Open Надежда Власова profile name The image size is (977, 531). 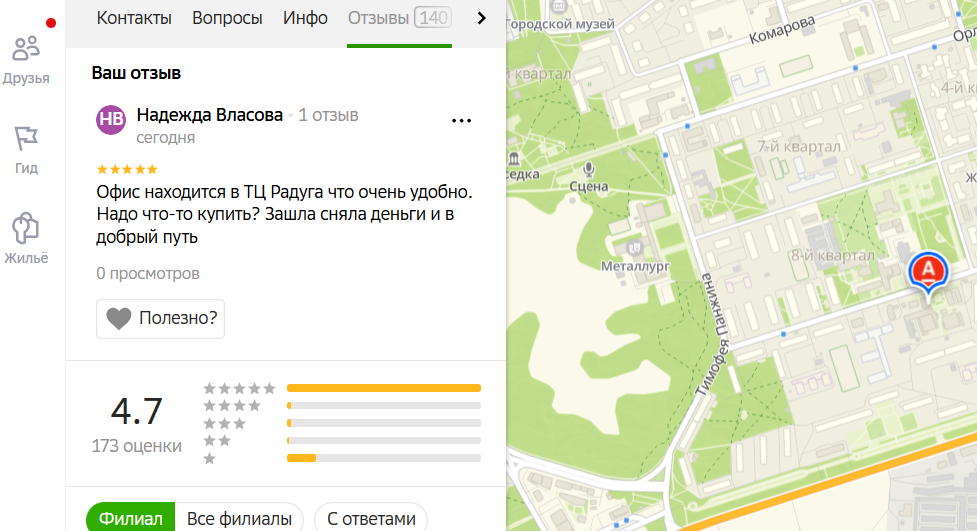coord(209,115)
